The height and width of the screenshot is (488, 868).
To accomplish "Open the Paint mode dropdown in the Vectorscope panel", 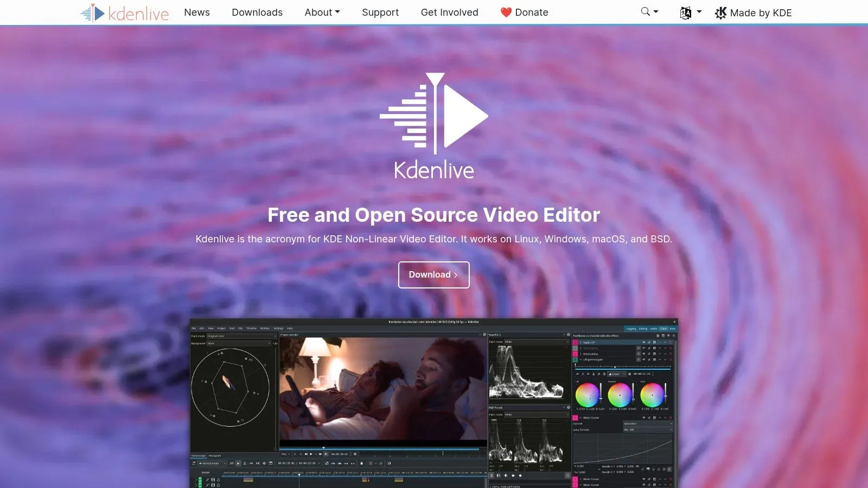I will (x=241, y=336).
